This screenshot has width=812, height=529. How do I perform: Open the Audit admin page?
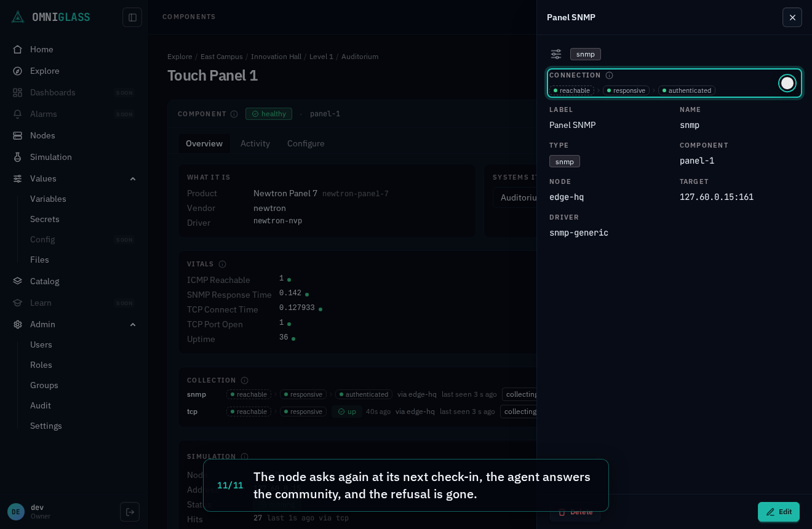click(x=41, y=405)
